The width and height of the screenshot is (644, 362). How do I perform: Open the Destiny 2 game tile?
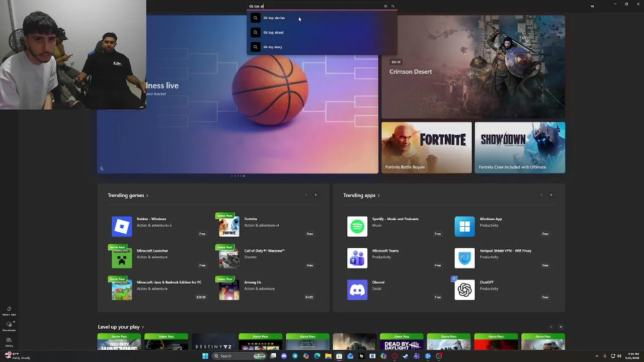213,342
